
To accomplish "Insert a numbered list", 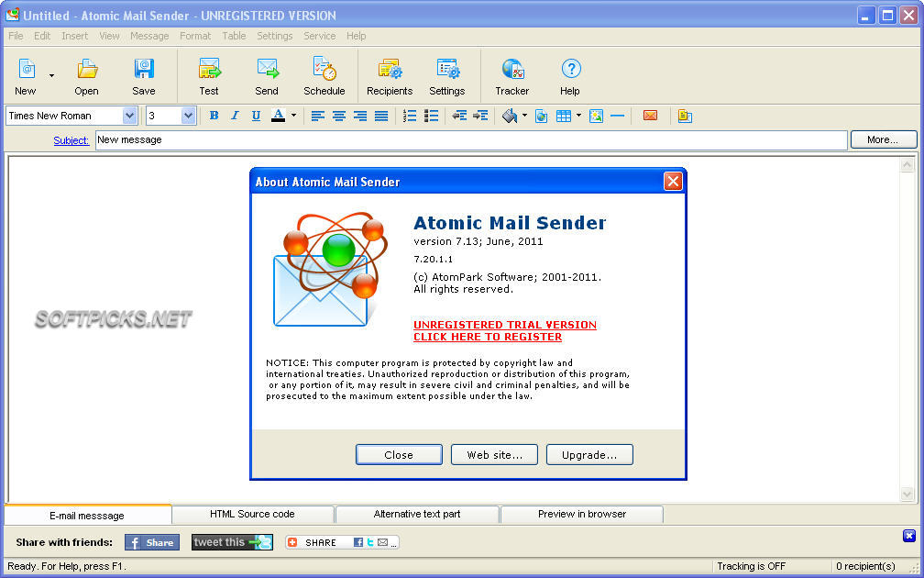I will click(410, 116).
